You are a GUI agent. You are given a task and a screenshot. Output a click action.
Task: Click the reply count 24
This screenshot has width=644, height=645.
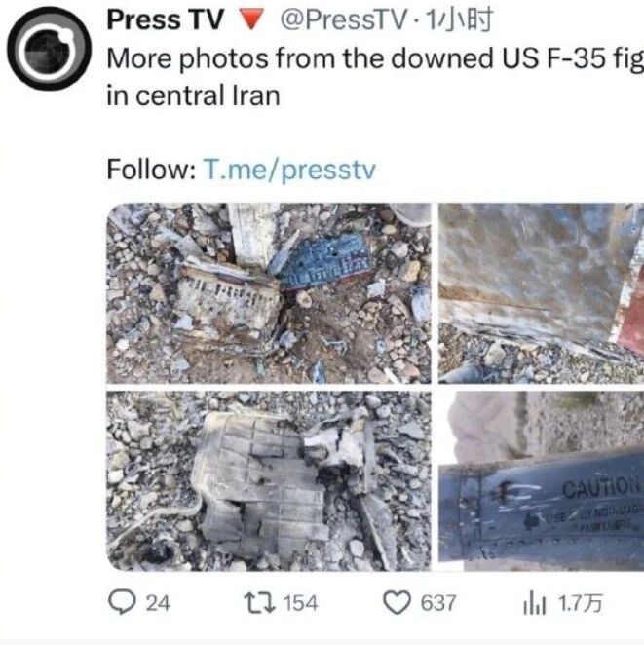(158, 603)
